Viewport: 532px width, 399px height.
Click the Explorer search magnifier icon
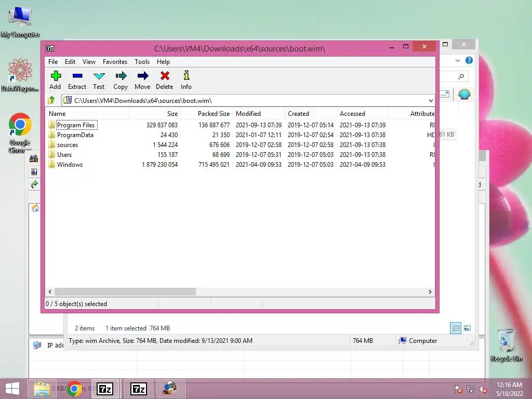(x=461, y=77)
